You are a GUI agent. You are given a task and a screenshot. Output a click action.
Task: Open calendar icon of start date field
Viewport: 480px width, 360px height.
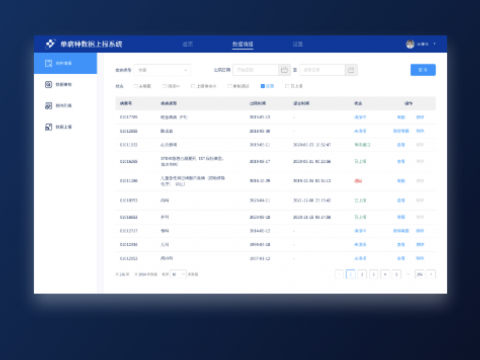284,70
